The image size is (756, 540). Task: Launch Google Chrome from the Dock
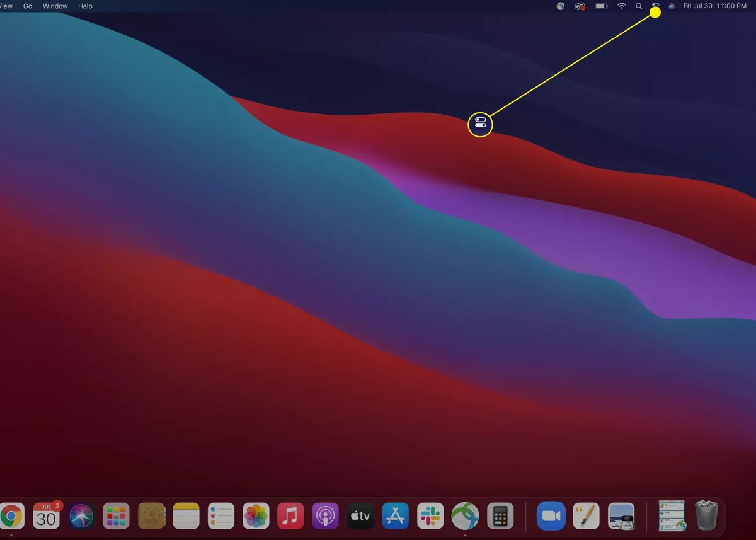coord(11,516)
